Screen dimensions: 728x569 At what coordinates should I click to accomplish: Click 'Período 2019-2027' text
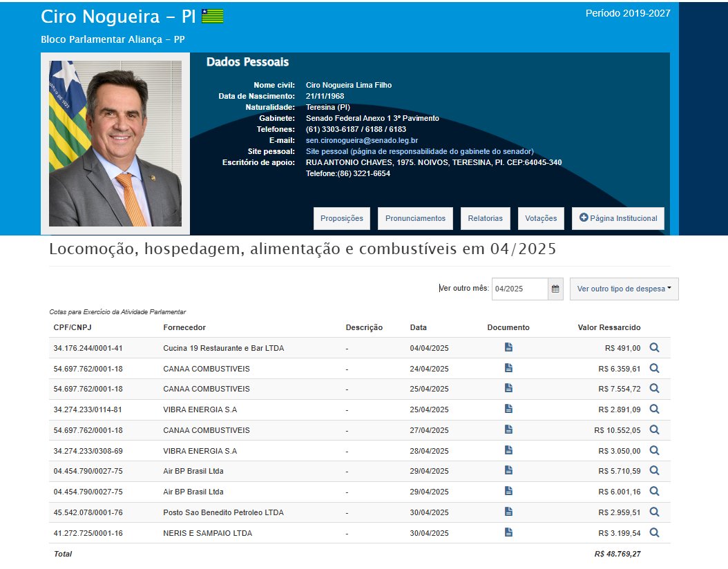coord(628,13)
